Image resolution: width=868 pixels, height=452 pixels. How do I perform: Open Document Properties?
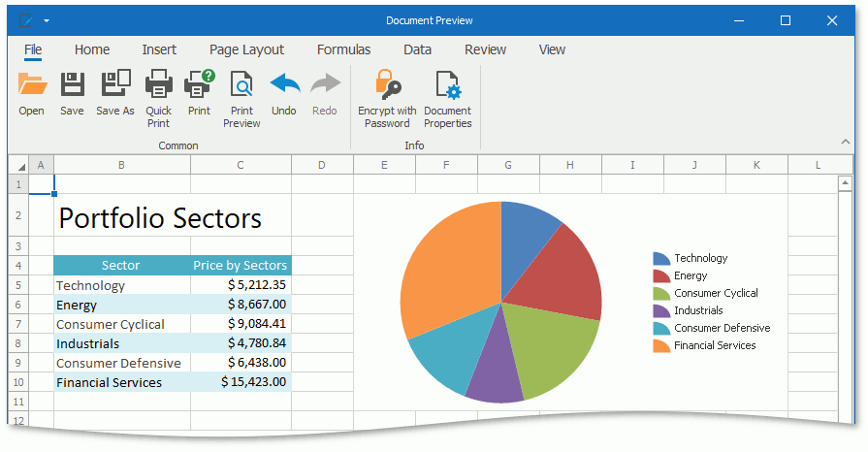tap(447, 86)
